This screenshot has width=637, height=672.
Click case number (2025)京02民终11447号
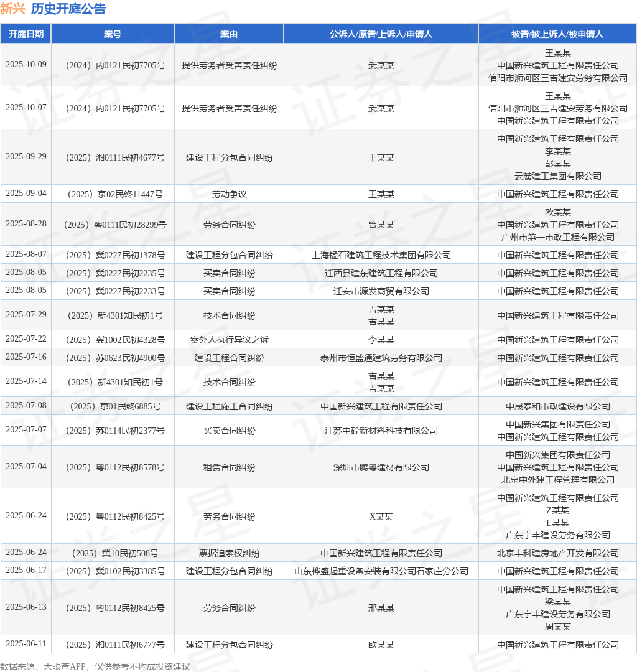(114, 194)
